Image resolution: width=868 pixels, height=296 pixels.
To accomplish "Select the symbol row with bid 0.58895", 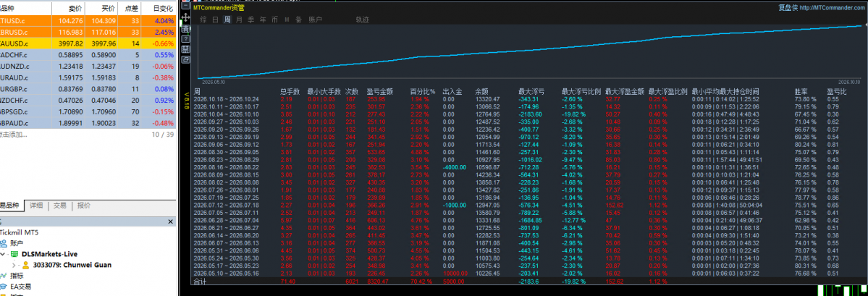I will [88, 55].
